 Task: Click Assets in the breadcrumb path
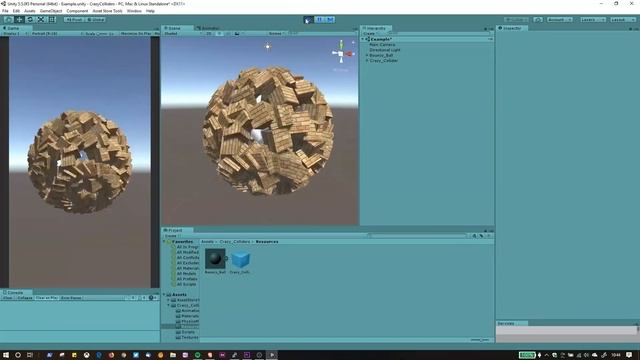coord(207,242)
